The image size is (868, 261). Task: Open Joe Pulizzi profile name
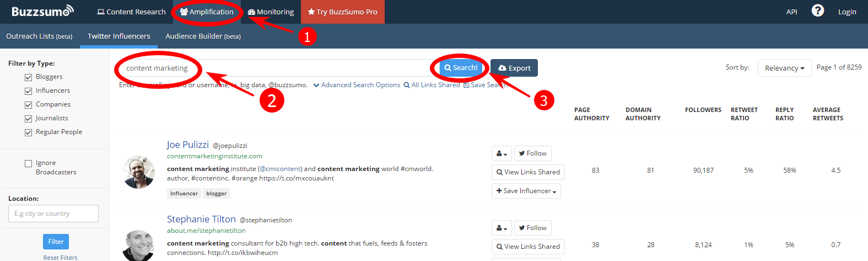pos(188,145)
